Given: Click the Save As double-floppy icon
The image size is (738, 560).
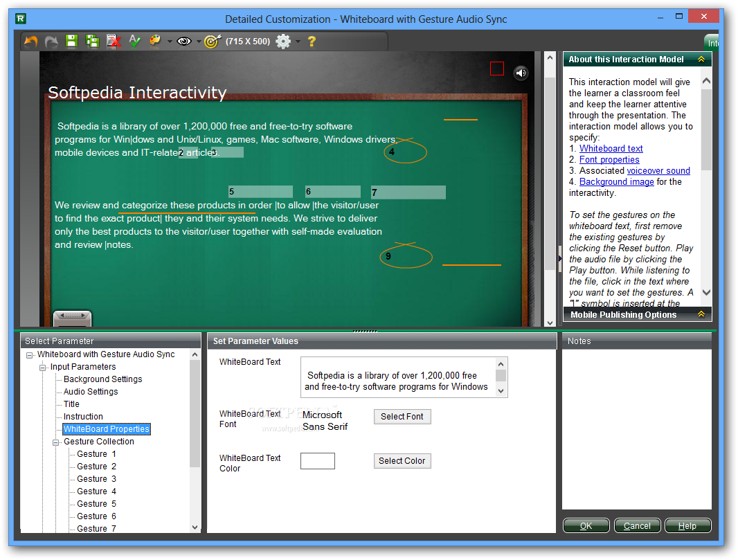Looking at the screenshot, I should [92, 41].
